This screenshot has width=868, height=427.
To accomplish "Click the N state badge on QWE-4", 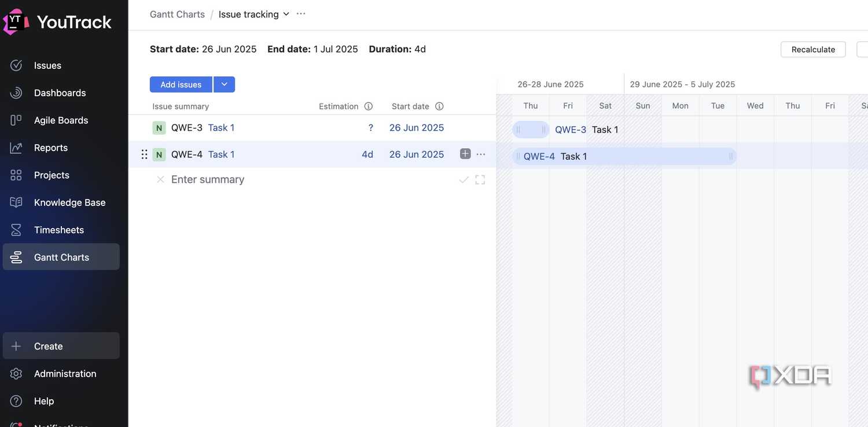I will coord(159,154).
